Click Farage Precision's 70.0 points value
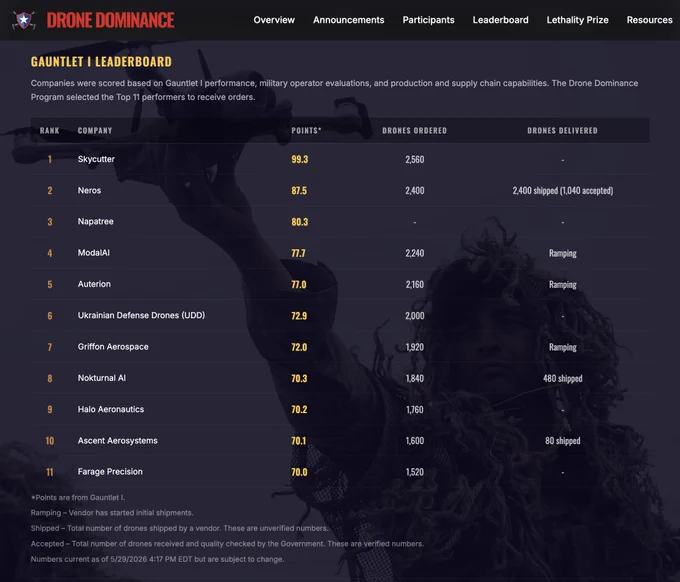Viewport: 680px width, 582px height. [x=299, y=472]
